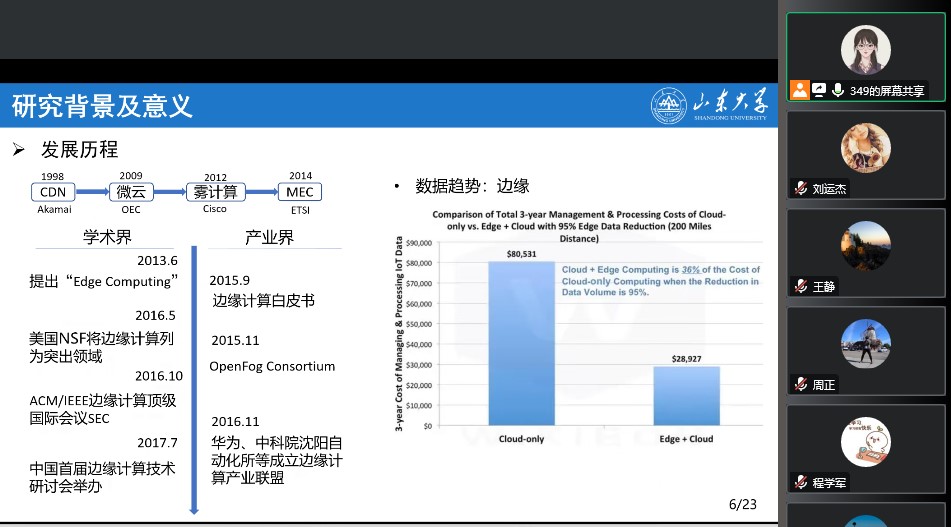The height and width of the screenshot is (527, 951).
Task: Click the MEC box in the timeline
Action: click(x=300, y=192)
